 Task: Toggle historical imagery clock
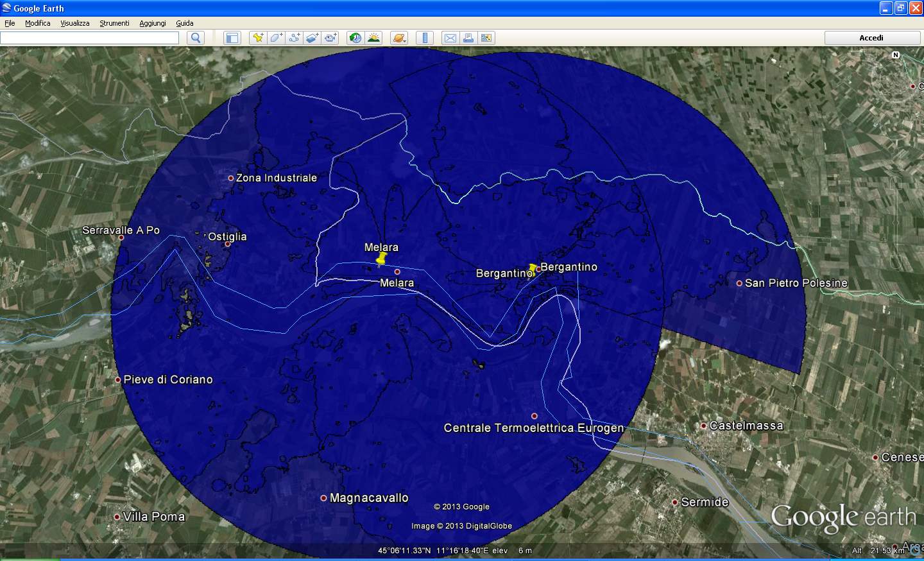point(355,38)
